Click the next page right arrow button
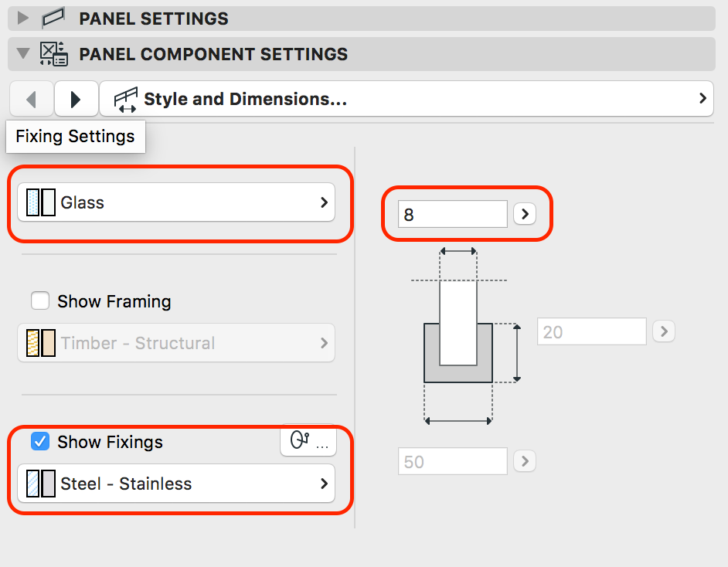Image resolution: width=728 pixels, height=567 pixels. [x=76, y=99]
